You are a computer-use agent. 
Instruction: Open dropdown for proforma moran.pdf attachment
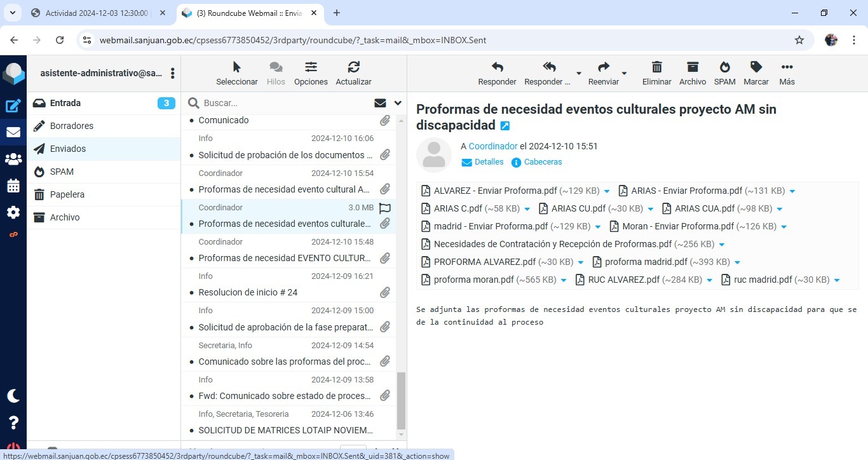(563, 280)
